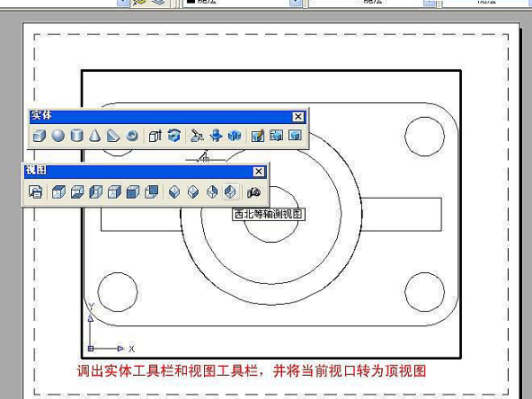Click the Camera icon in 视图 toolbar

click(x=254, y=192)
